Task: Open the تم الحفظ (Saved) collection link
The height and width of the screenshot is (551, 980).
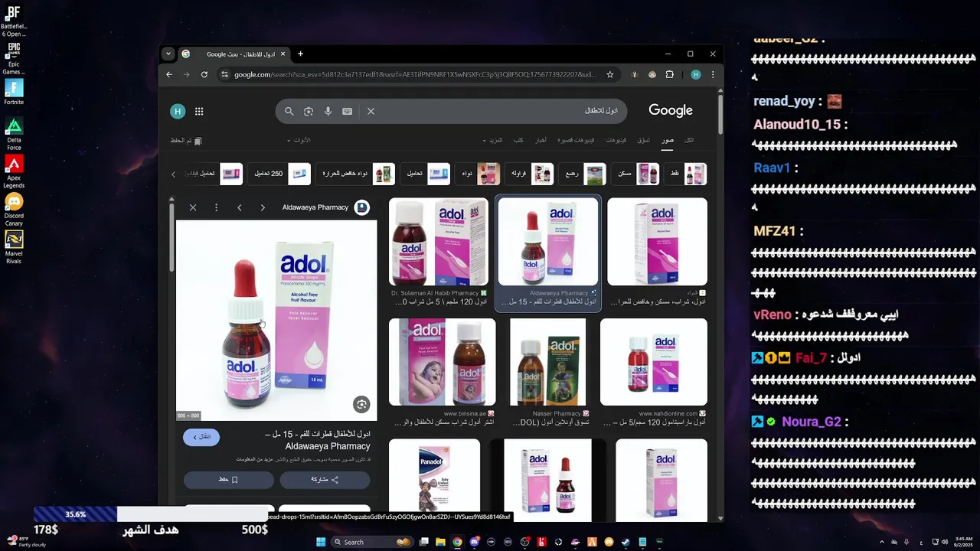Action: pyautogui.click(x=186, y=141)
